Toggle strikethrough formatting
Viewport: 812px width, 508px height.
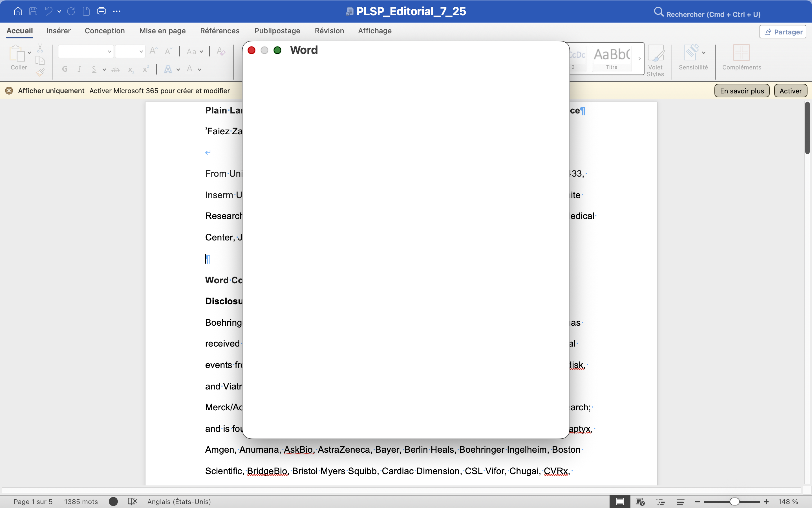(x=115, y=69)
